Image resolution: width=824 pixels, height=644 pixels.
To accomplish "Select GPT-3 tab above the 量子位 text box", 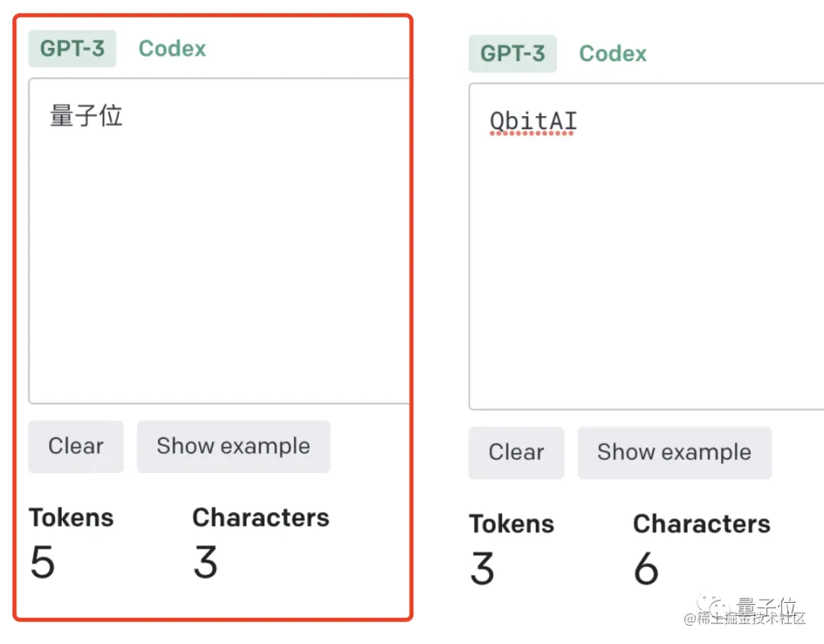I will coord(72,49).
